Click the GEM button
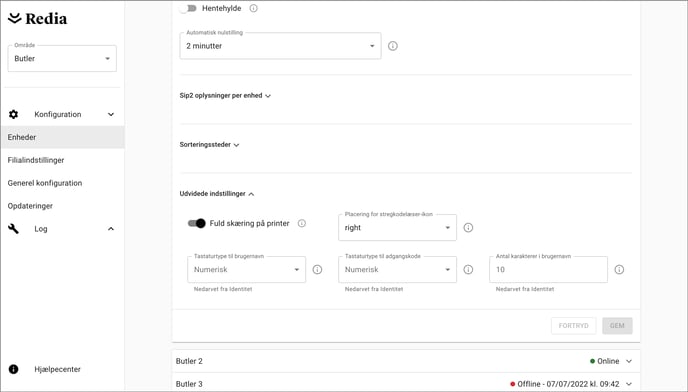This screenshot has width=688, height=392. click(x=617, y=326)
